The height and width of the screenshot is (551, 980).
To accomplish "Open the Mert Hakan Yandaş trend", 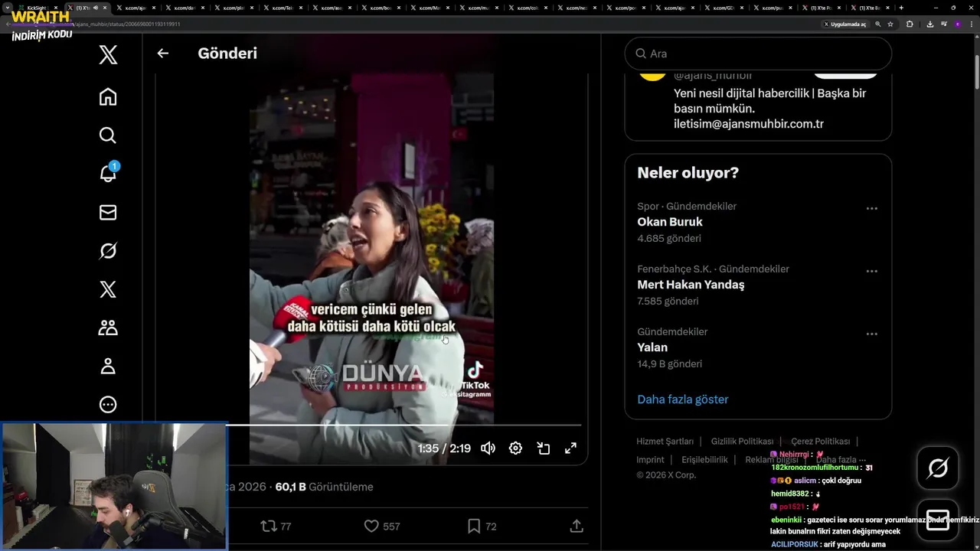I will (x=691, y=285).
